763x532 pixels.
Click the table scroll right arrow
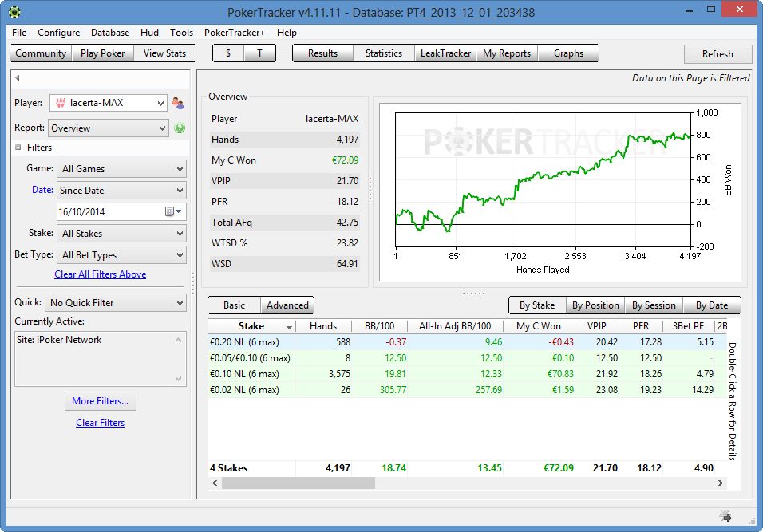(x=721, y=483)
